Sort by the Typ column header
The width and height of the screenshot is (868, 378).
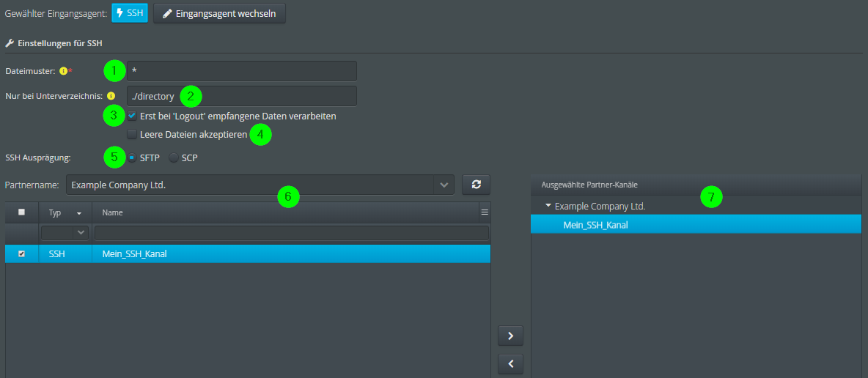pyautogui.click(x=65, y=212)
